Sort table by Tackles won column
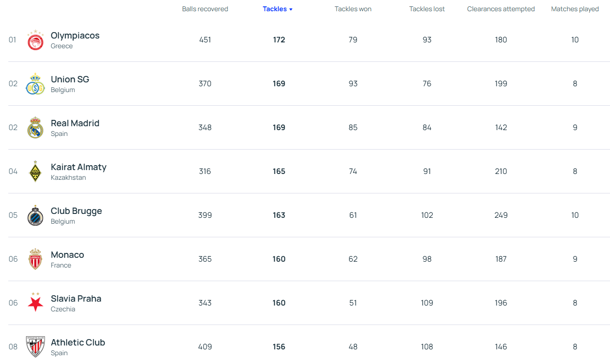 pyautogui.click(x=353, y=9)
